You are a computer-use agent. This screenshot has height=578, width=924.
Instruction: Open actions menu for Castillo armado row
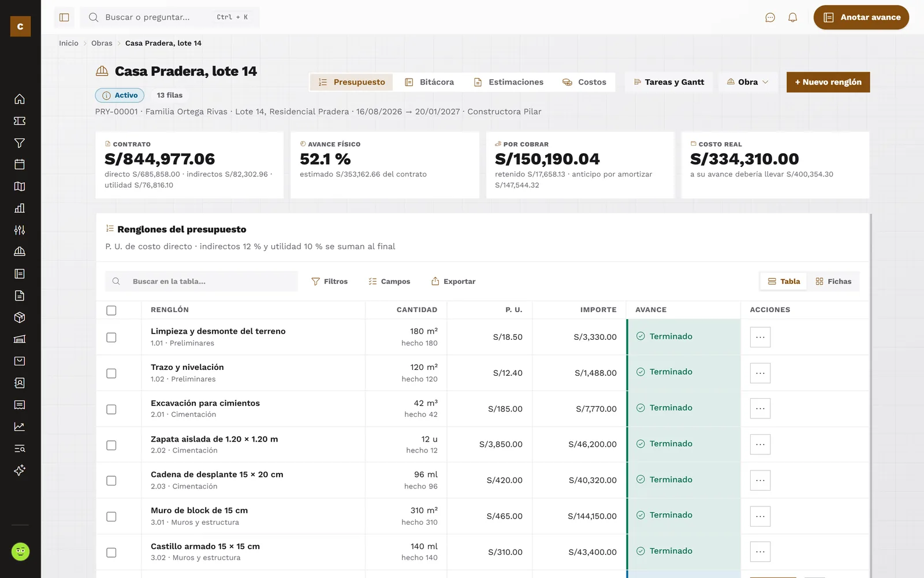(760, 552)
